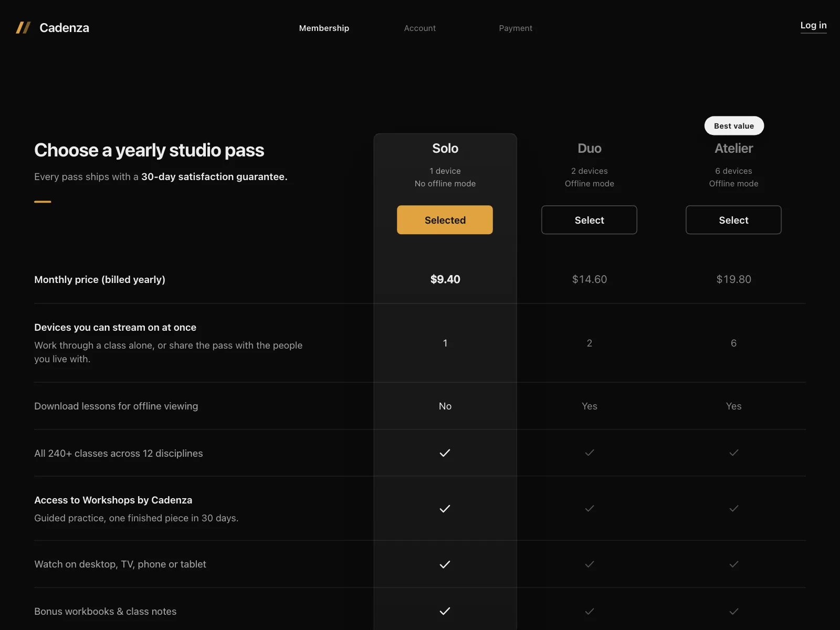Viewport: 840px width, 630px height.
Task: Go to the Account step tab
Action: [x=420, y=28]
